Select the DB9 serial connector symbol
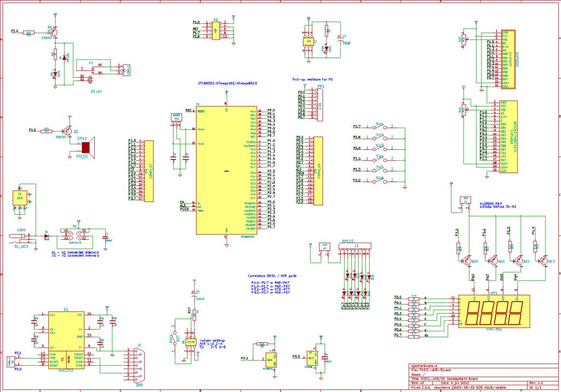The width and height of the screenshot is (561, 392). [x=136, y=366]
